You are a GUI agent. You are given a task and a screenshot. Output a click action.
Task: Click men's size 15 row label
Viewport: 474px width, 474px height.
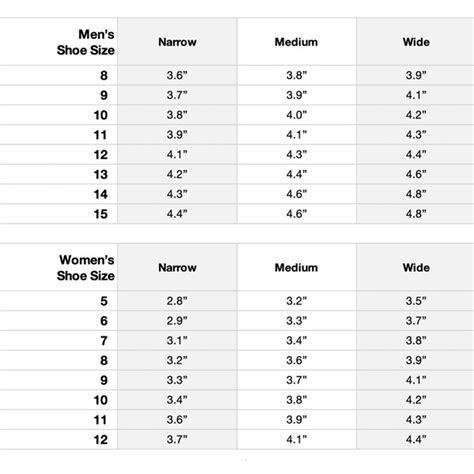coord(101,214)
